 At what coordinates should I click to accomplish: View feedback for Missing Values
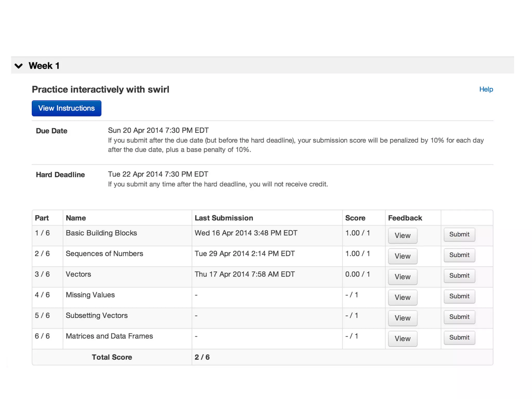pyautogui.click(x=402, y=297)
